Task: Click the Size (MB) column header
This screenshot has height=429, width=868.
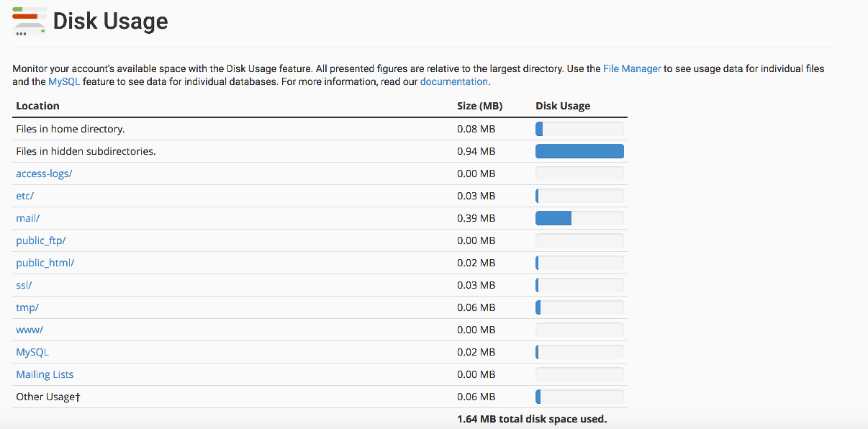Action: click(479, 106)
